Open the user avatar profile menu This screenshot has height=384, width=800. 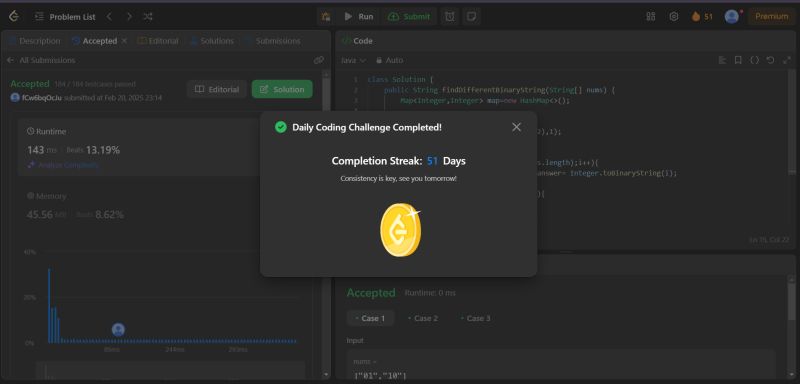point(732,16)
